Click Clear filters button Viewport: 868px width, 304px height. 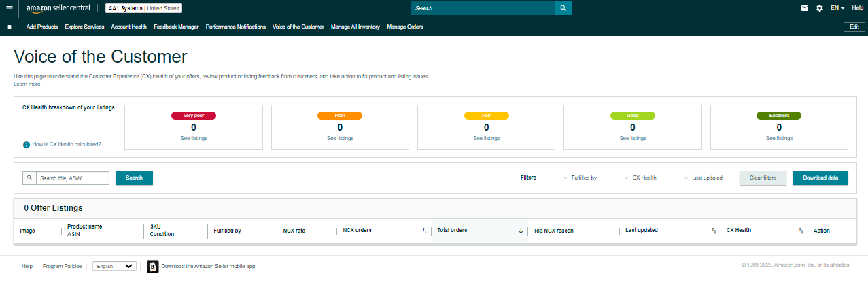pos(763,178)
